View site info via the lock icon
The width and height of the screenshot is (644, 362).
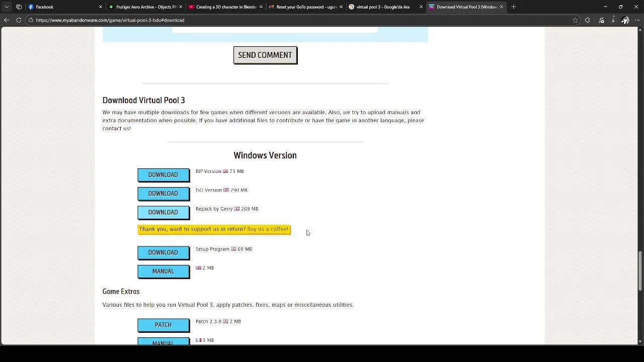tap(31, 20)
